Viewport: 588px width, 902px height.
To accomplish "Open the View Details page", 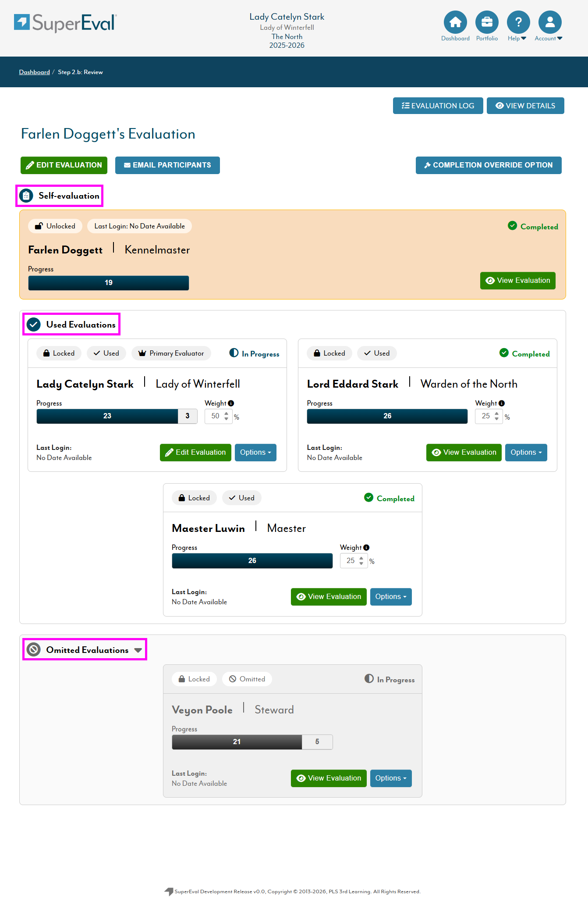I will pyautogui.click(x=525, y=106).
